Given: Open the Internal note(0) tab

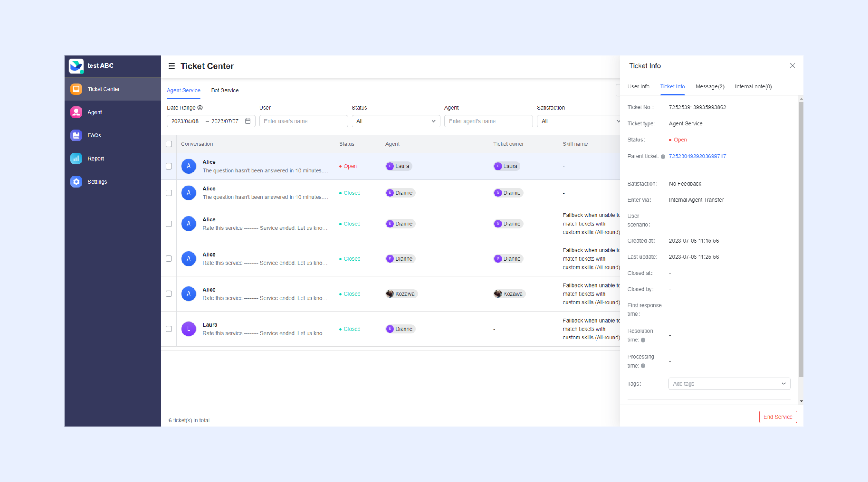Looking at the screenshot, I should tap(753, 86).
